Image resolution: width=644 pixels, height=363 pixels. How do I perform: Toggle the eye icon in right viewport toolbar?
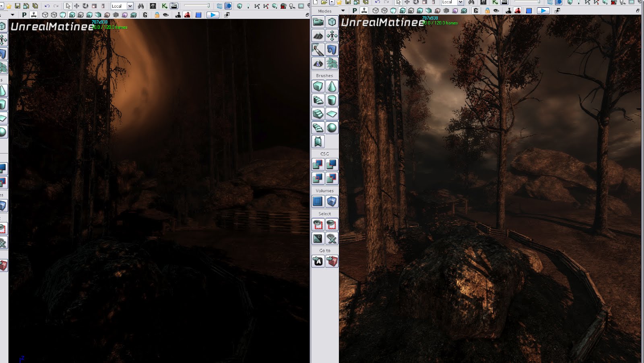(x=496, y=11)
